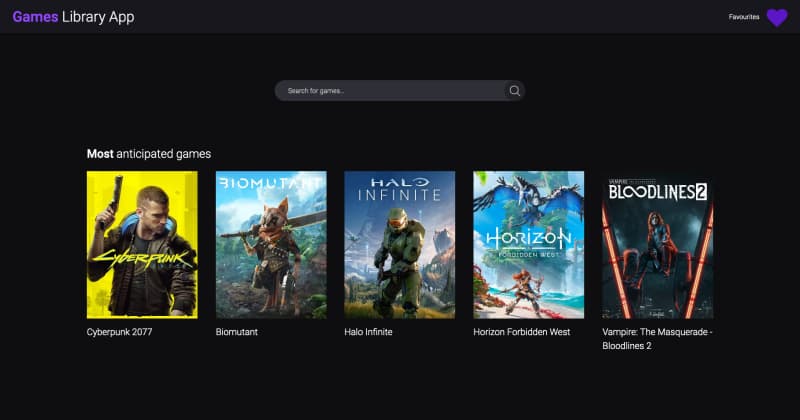Choose the Horizon Forbidden West cover

click(528, 244)
